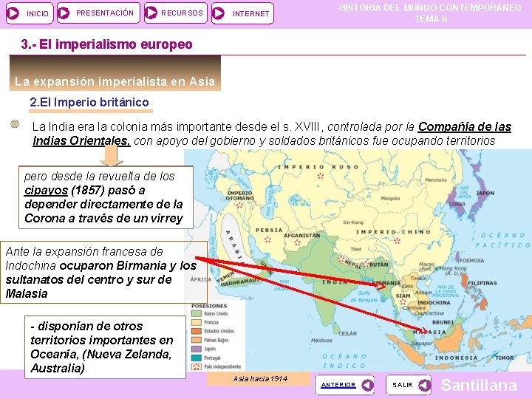Click the 'Maldivas' label on the map
The width and height of the screenshot is (532, 399).
(321, 341)
